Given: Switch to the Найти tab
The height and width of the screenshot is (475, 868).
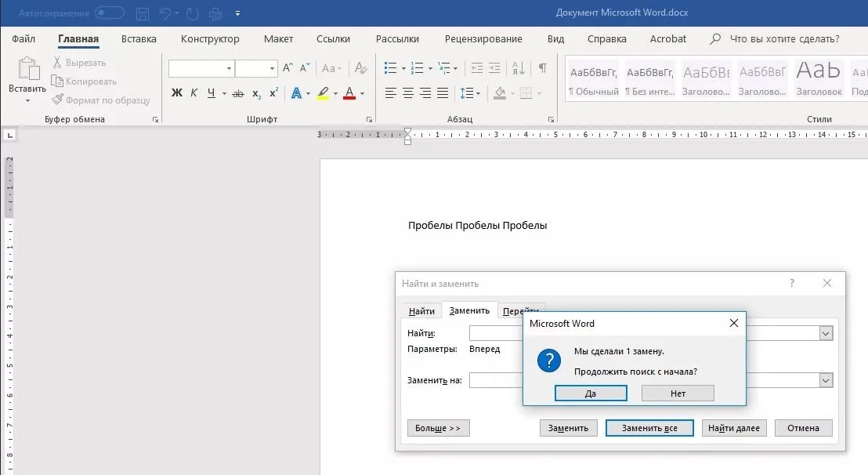Looking at the screenshot, I should [421, 311].
